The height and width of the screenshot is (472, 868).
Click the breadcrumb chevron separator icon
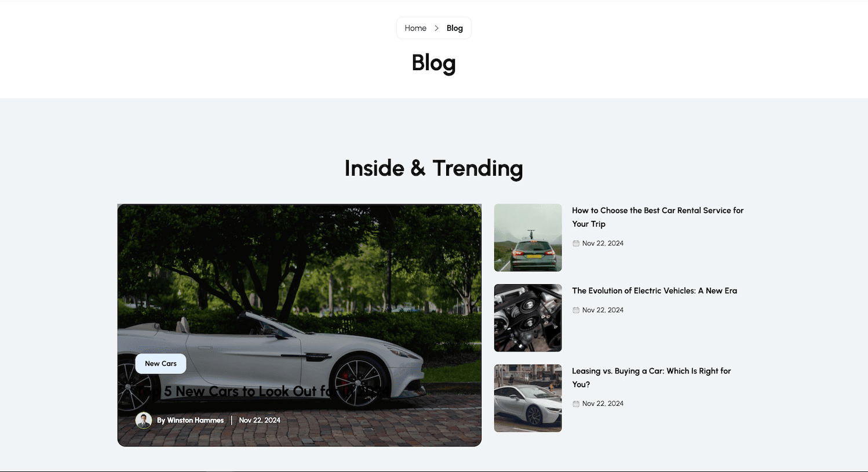[x=436, y=28]
